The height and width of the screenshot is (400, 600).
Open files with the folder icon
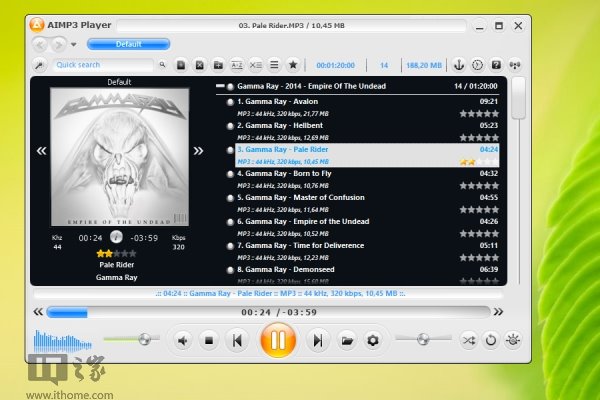click(x=346, y=341)
